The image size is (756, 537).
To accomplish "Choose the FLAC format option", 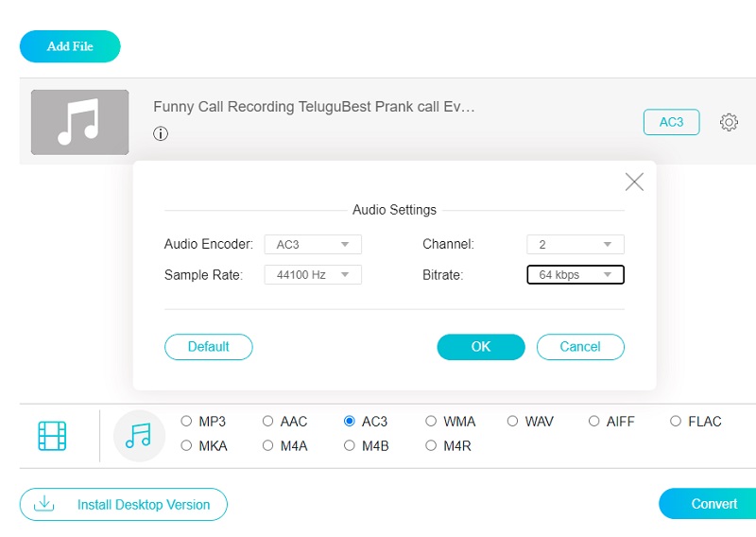I will point(676,422).
